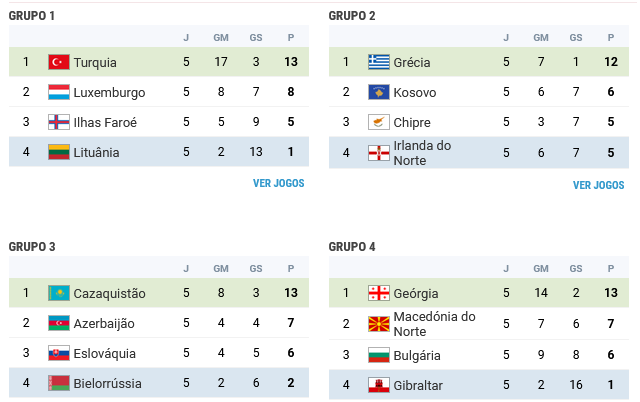Open VER JOGOS link for Grupo 2
The width and height of the screenshot is (640, 402).
click(x=598, y=185)
